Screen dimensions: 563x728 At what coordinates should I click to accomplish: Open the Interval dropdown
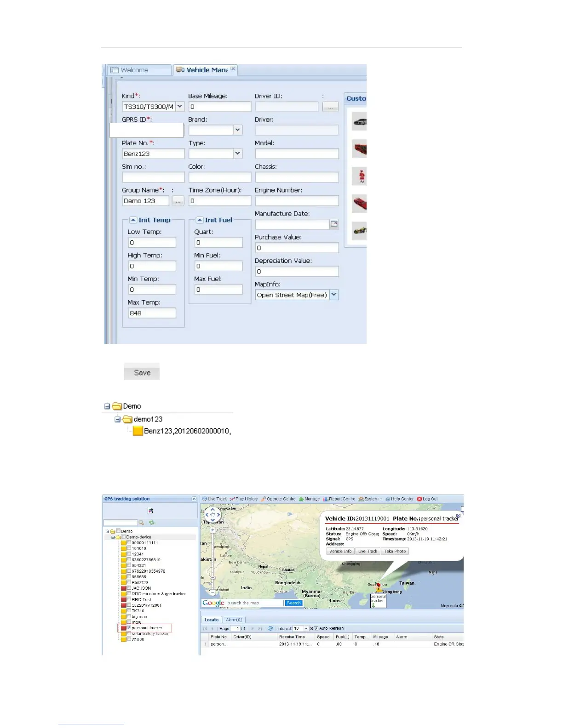[306, 628]
